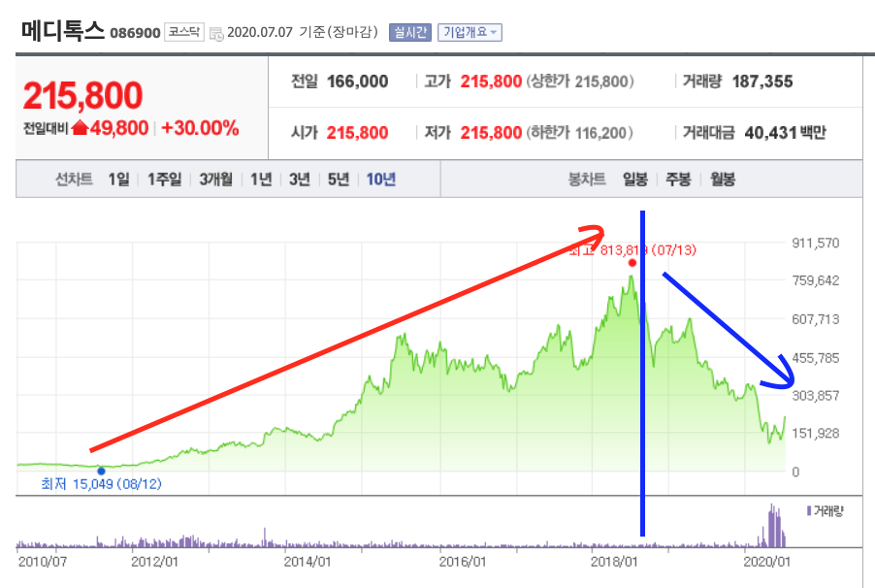Image resolution: width=875 pixels, height=588 pixels.
Task: Select the 5년 line chart period
Action: pos(339,180)
